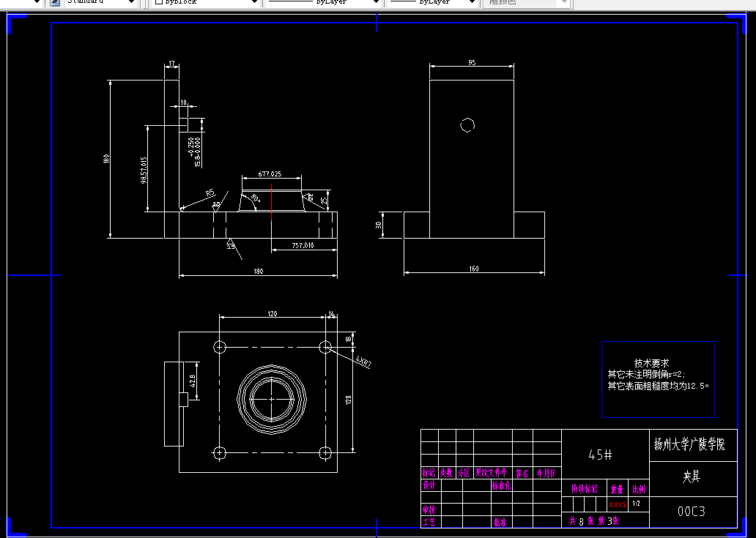
Task: Select the hole circle in the side view
Action: tap(467, 125)
